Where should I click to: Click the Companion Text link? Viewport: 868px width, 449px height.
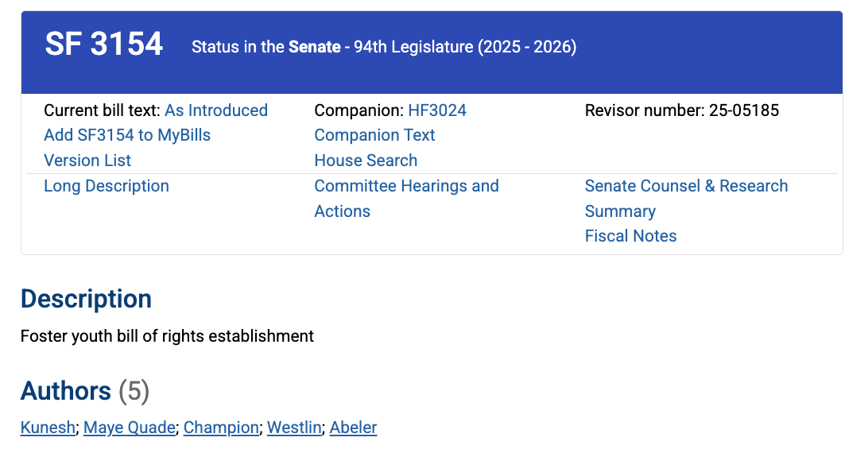374,135
